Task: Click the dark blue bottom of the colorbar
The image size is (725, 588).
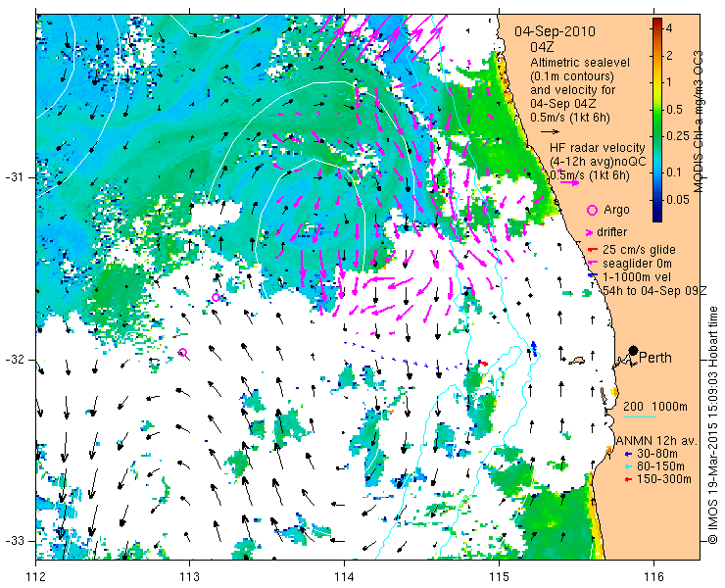Action: tap(657, 216)
